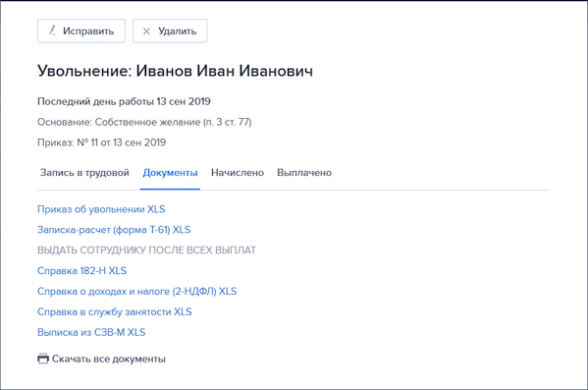Select the Документы tab

pos(170,173)
